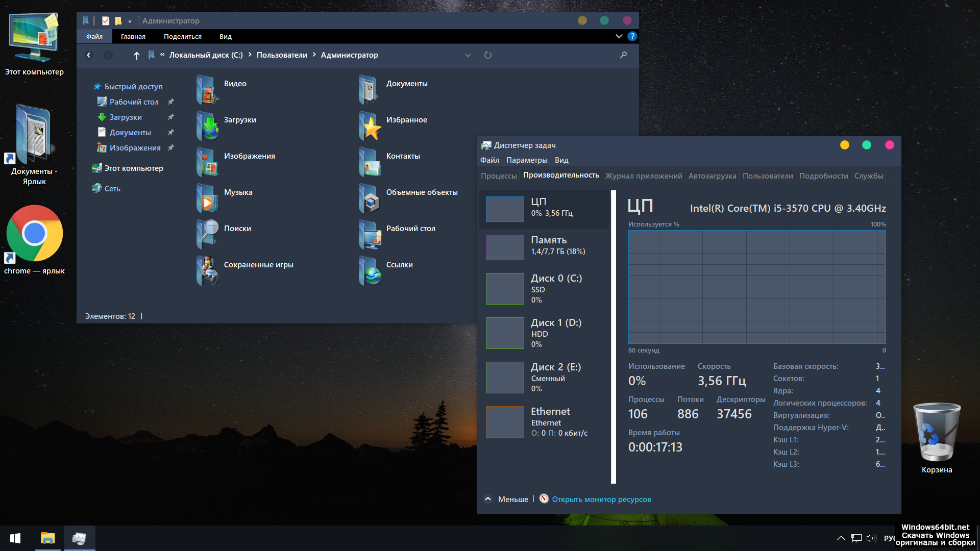Open the Видео folder icon
Screen dimensions: 980x551
[x=208, y=89]
